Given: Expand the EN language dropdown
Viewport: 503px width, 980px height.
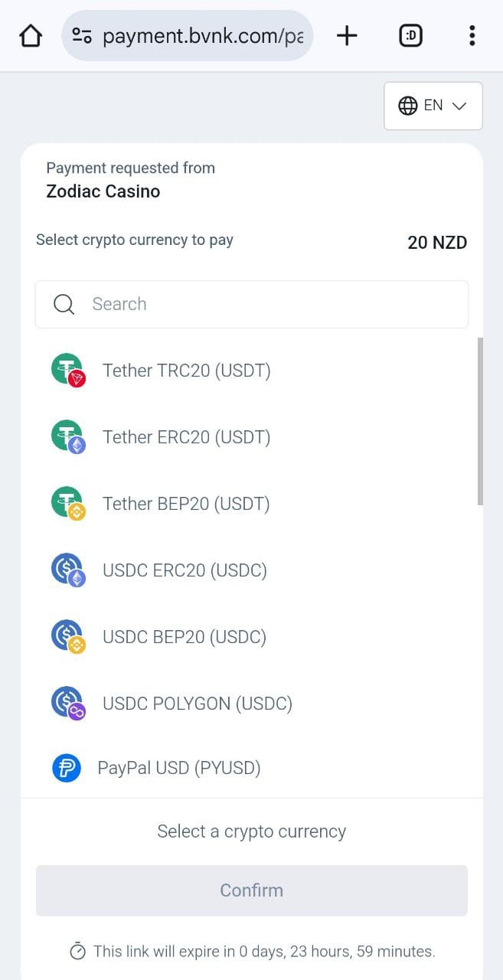Looking at the screenshot, I should click(x=433, y=106).
